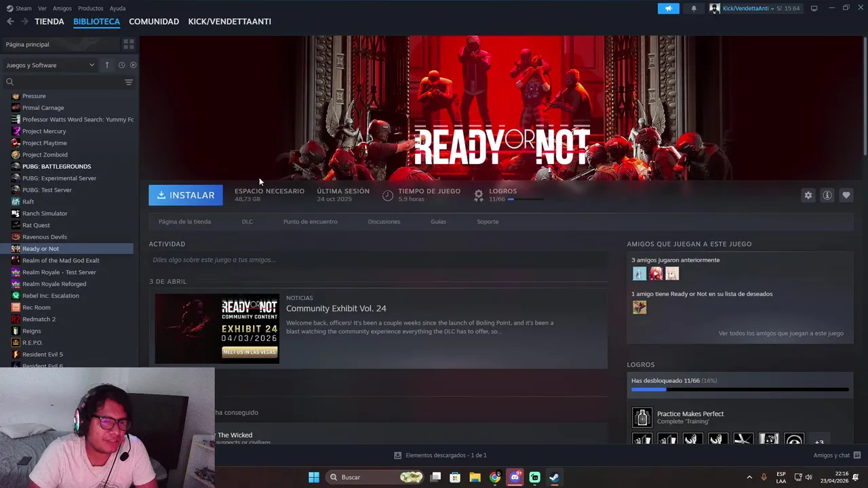This screenshot has width=868, height=488.
Task: Open the Practice Makes Perfect achievement icon
Action: click(x=642, y=418)
